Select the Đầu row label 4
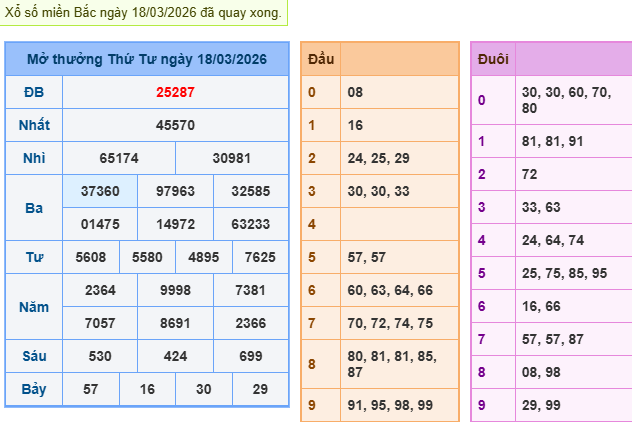Viewport: 632px width, 422px height. (x=312, y=224)
